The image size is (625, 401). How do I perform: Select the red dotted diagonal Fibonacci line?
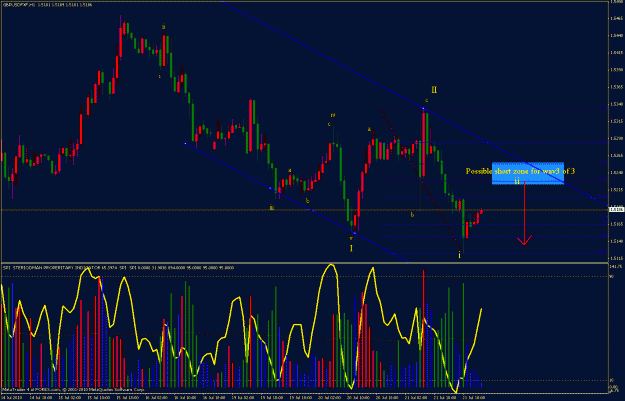(x=421, y=180)
